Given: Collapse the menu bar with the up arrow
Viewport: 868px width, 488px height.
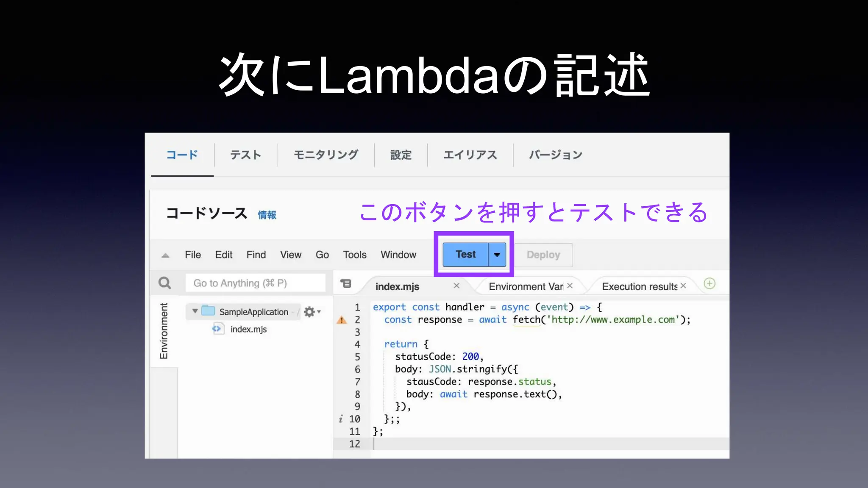Looking at the screenshot, I should [166, 255].
